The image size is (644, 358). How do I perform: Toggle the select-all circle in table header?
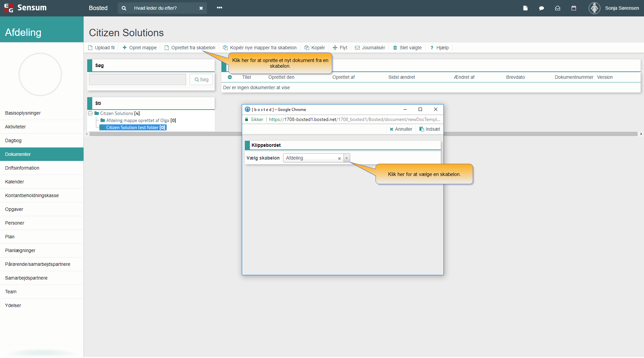point(230,77)
